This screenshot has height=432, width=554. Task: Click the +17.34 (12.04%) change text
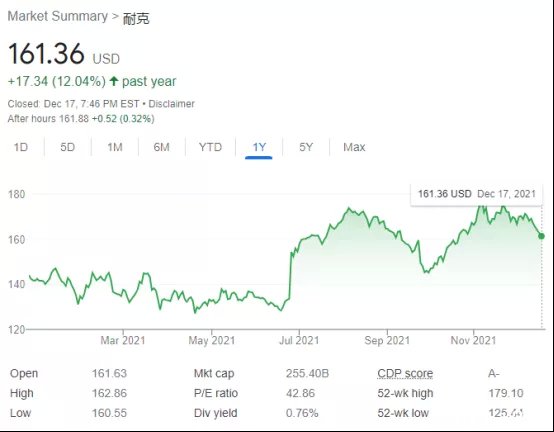coord(57,82)
